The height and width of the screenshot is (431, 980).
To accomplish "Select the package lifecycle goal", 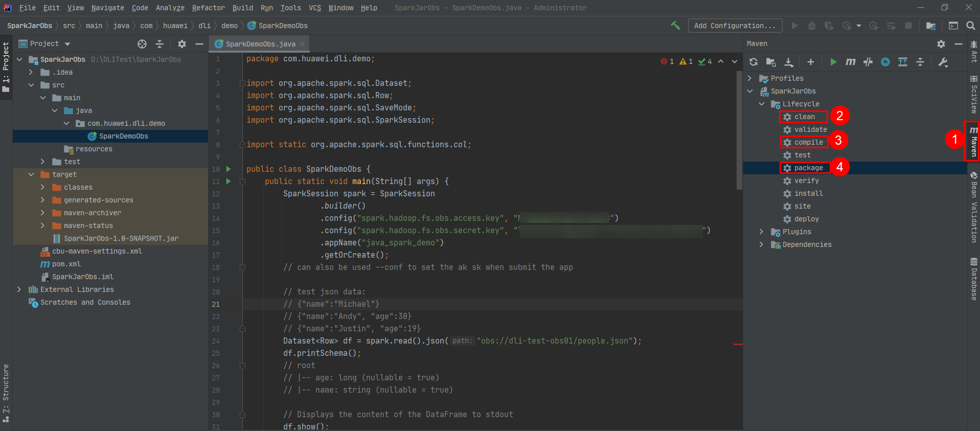I will click(x=808, y=168).
